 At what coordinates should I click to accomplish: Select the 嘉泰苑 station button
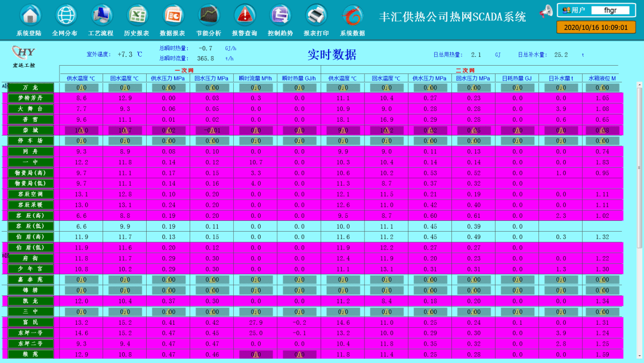[x=31, y=279]
